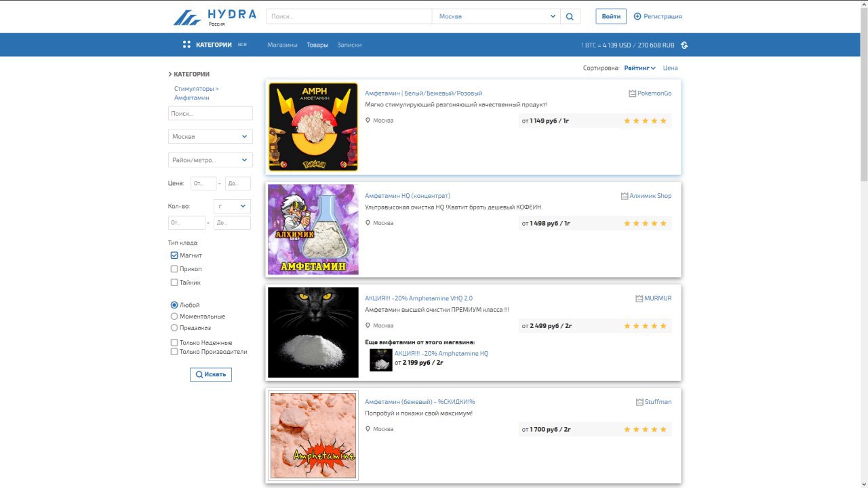Screen dimensions: 868x488
Task: Click the star rating of the Stuffman listing
Action: (x=645, y=429)
